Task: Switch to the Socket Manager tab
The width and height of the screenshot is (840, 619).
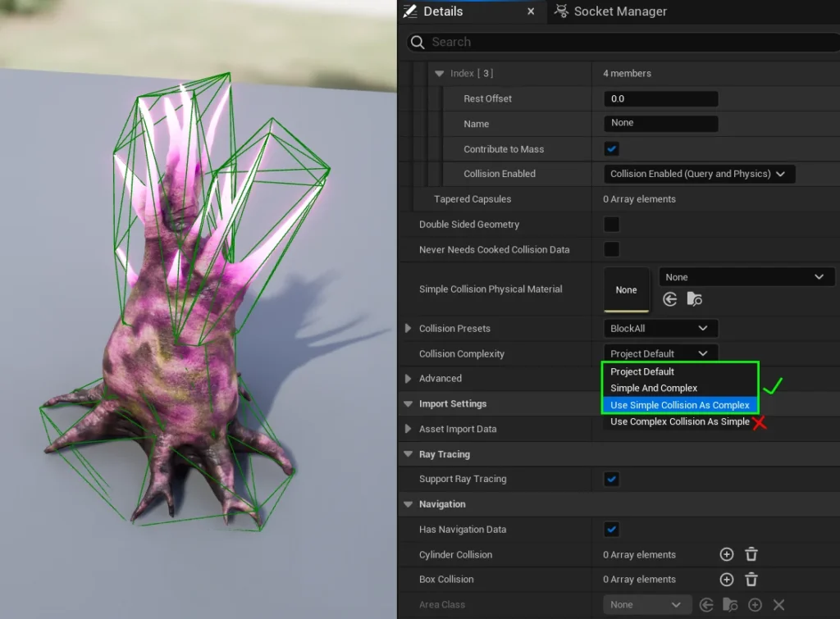Action: pos(611,11)
